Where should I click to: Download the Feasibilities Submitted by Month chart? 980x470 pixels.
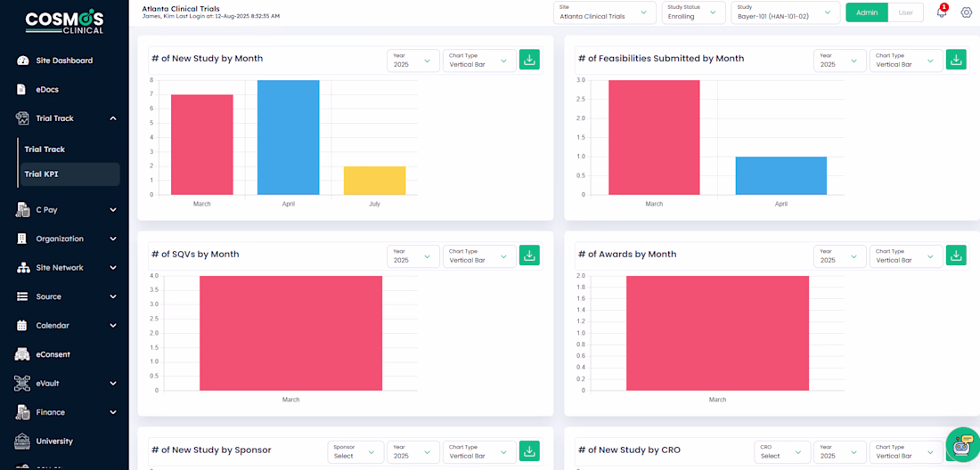point(956,60)
